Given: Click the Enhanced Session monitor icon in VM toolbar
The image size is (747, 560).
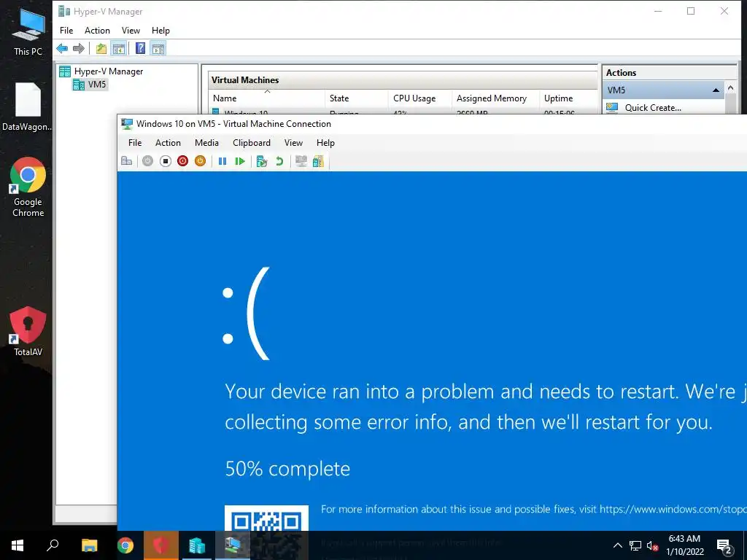Looking at the screenshot, I should (301, 161).
